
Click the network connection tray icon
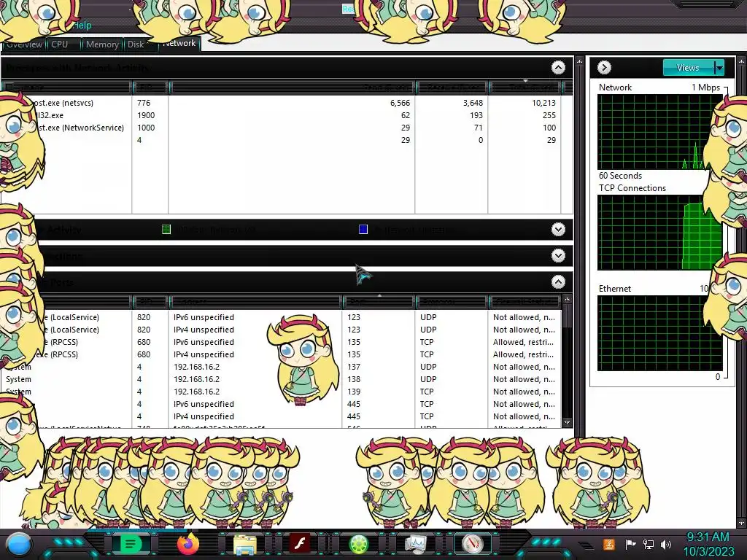649,544
